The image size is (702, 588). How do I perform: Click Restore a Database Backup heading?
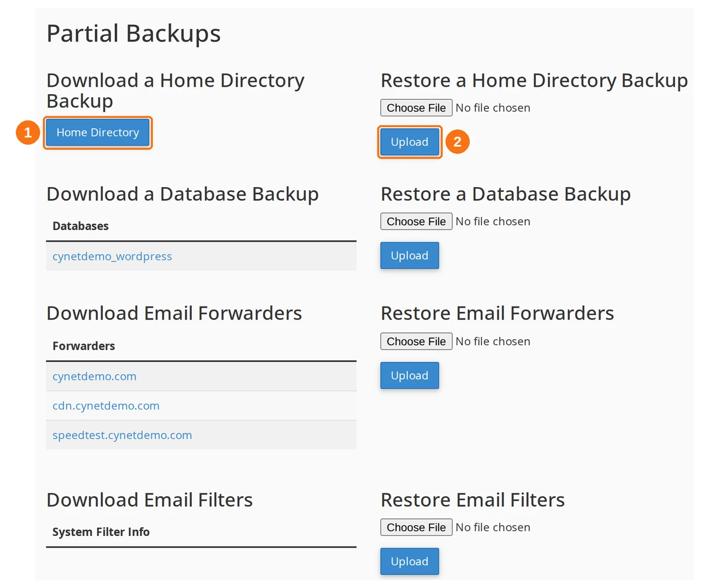tap(505, 194)
